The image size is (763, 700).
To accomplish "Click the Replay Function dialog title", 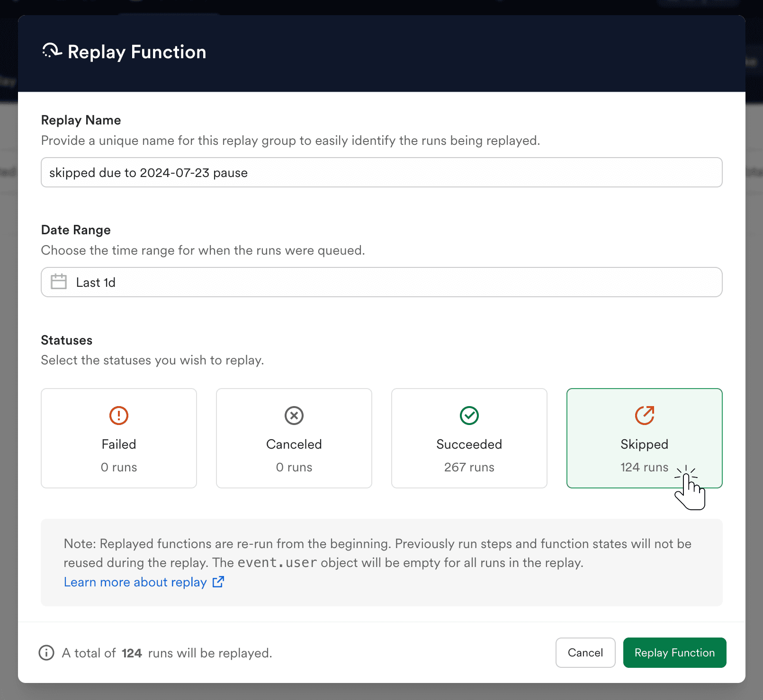I will click(x=137, y=52).
